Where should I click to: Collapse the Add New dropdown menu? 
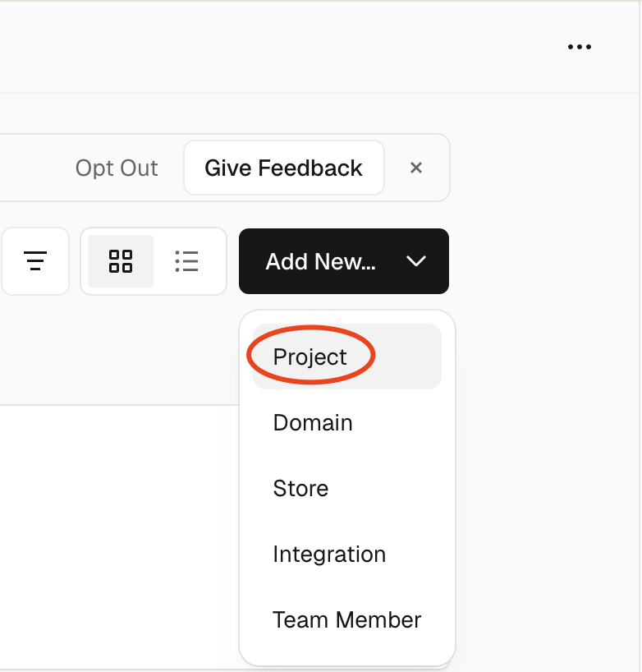[416, 261]
